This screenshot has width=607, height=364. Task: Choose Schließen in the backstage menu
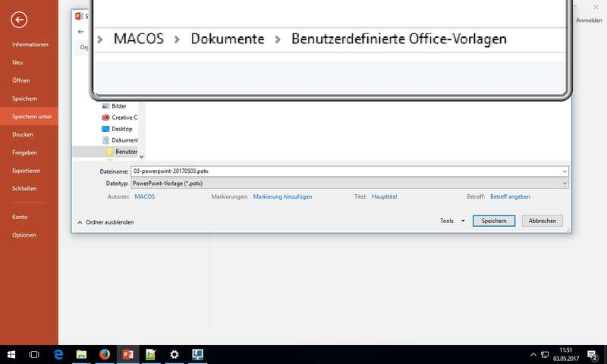24,189
